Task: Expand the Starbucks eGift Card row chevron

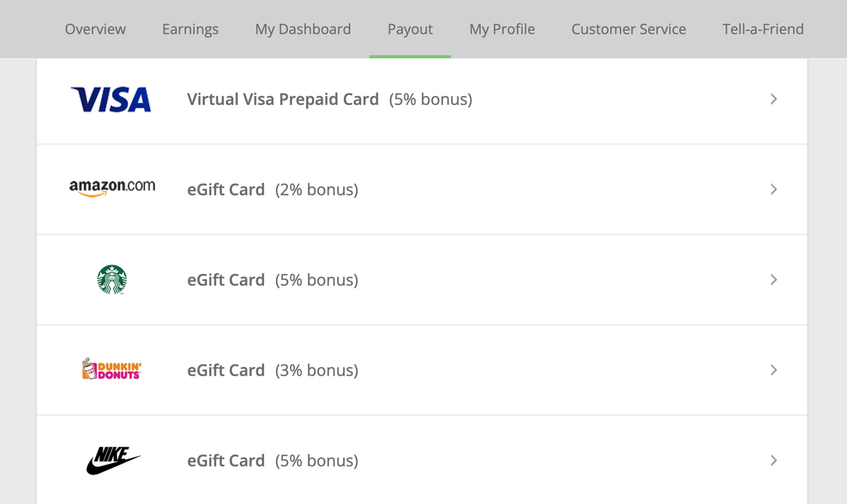Action: (774, 280)
